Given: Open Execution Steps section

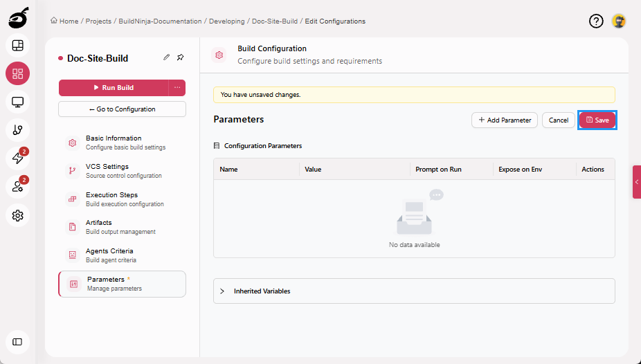Looking at the screenshot, I should tap(123, 199).
